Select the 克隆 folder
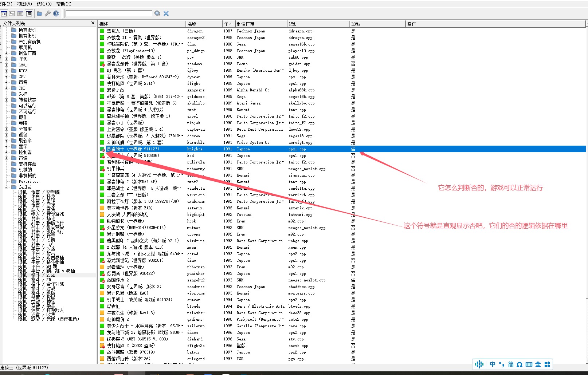Screen dimensions: 588x375 click(23, 123)
